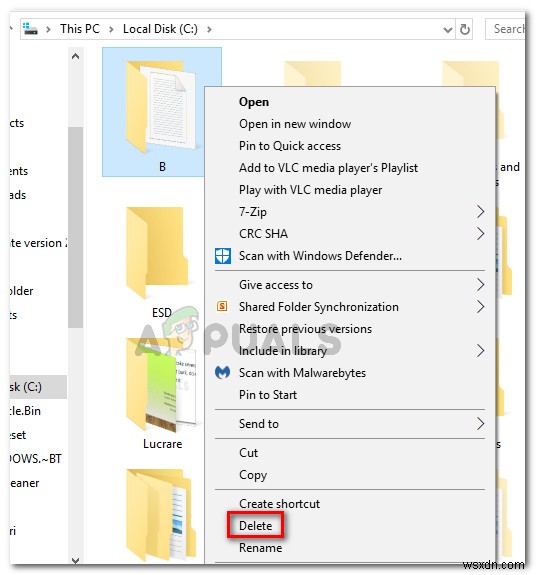
Task: Click into the Search box
Action: (505, 29)
